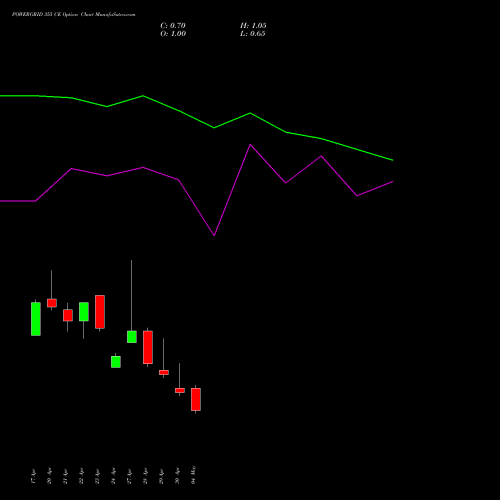Click the high value "H: 1.05"
Viewport: 500px width, 500px height.
(x=253, y=26)
